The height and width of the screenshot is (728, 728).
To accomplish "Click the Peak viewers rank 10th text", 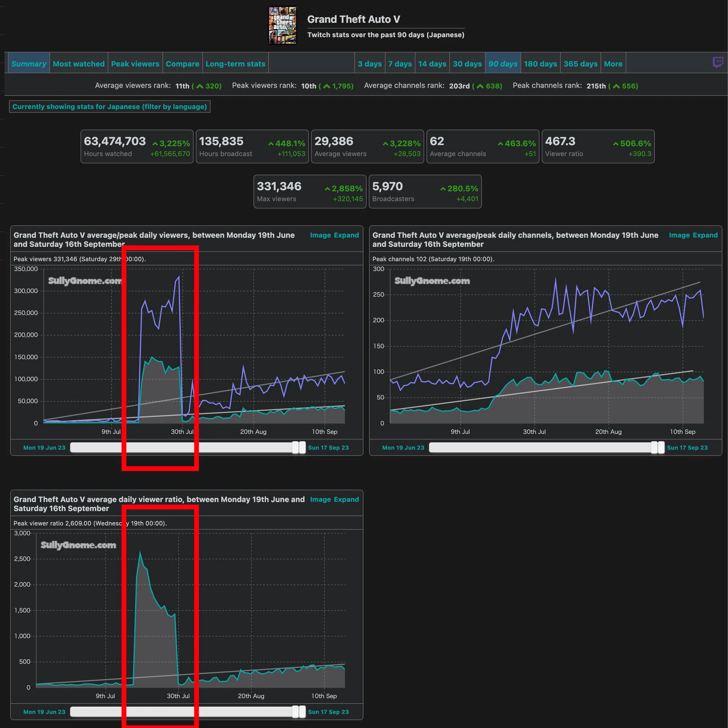I will pos(293,86).
